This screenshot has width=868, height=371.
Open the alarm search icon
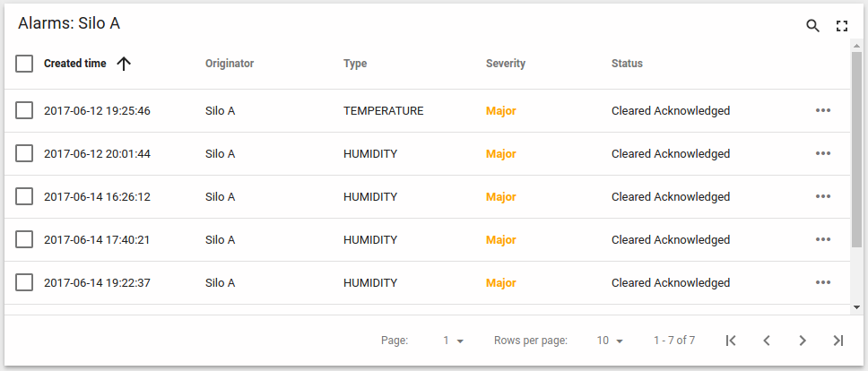point(812,26)
